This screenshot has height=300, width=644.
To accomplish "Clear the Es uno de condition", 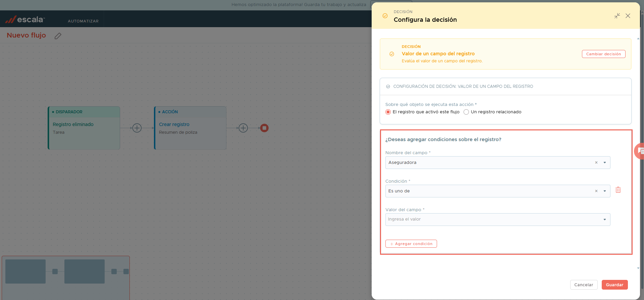I will (596, 191).
